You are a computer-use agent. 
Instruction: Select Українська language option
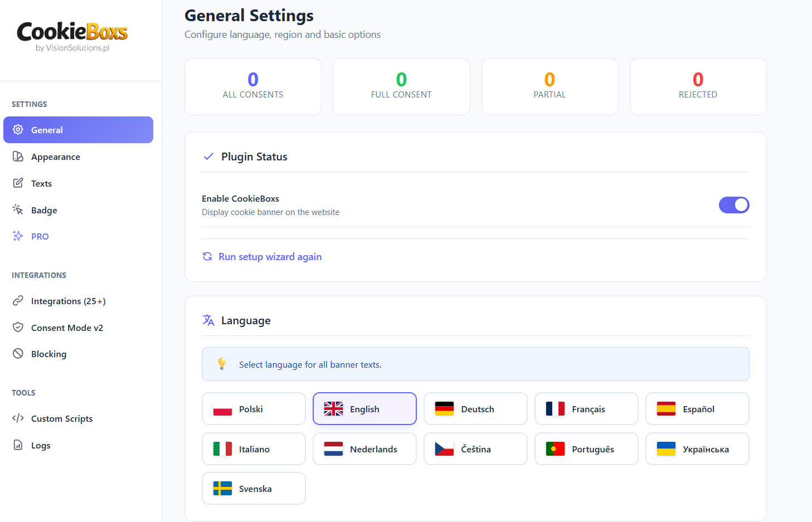(x=697, y=448)
